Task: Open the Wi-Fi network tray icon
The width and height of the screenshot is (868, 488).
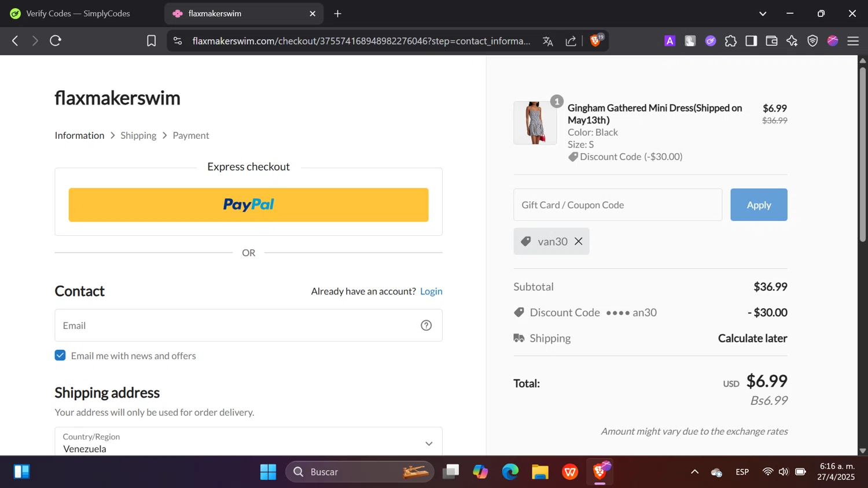Action: coord(768,472)
